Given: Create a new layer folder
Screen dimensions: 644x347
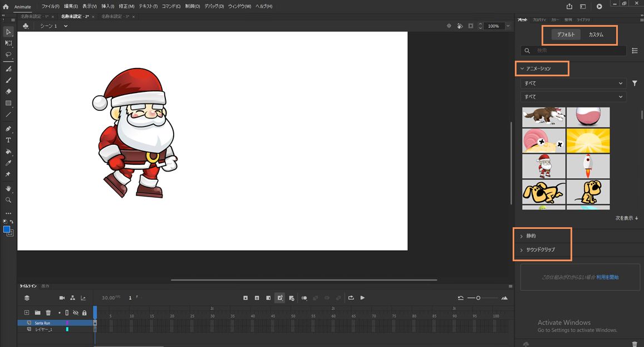Looking at the screenshot, I should click(37, 312).
